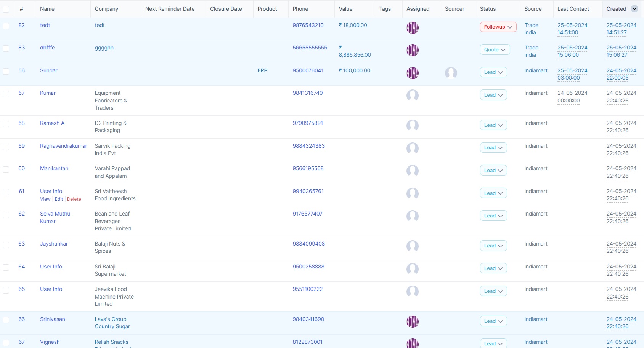Click Delete link under row 61 User Info
This screenshot has width=644, height=348.
(74, 199)
